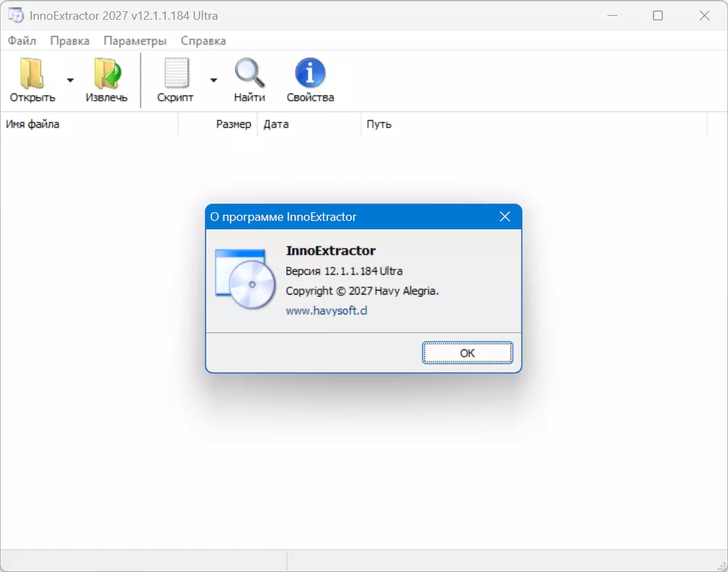Maximize the InnoExtractor main window
728x572 pixels.
658,15
